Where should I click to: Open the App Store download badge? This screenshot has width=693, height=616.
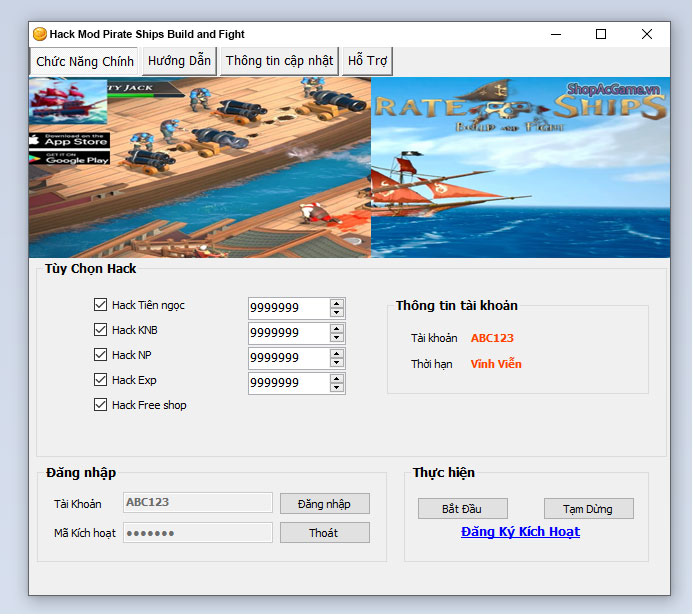pos(69,141)
